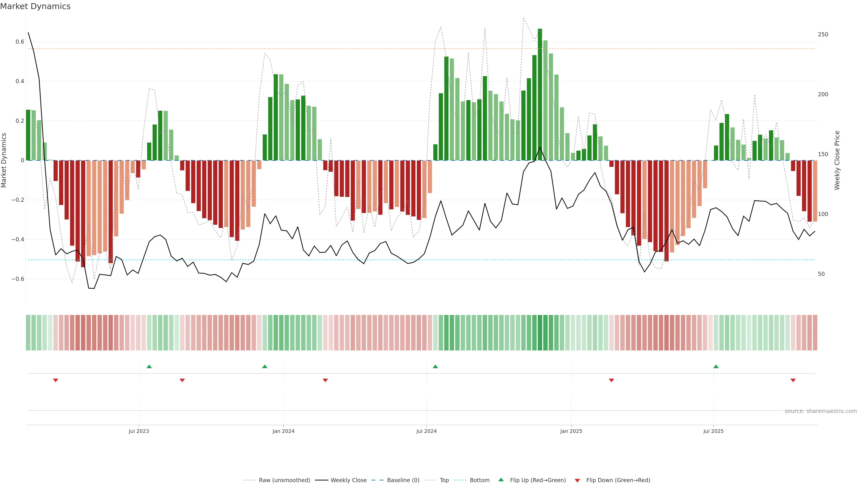Screen dimensions: 868x488
Task: Toggle the Top legend entry
Action: (x=444, y=480)
